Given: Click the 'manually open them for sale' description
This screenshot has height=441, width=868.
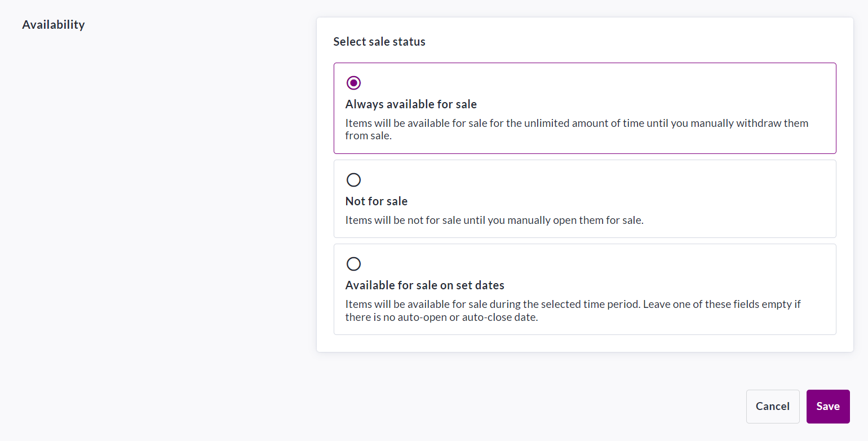Looking at the screenshot, I should 494,220.
